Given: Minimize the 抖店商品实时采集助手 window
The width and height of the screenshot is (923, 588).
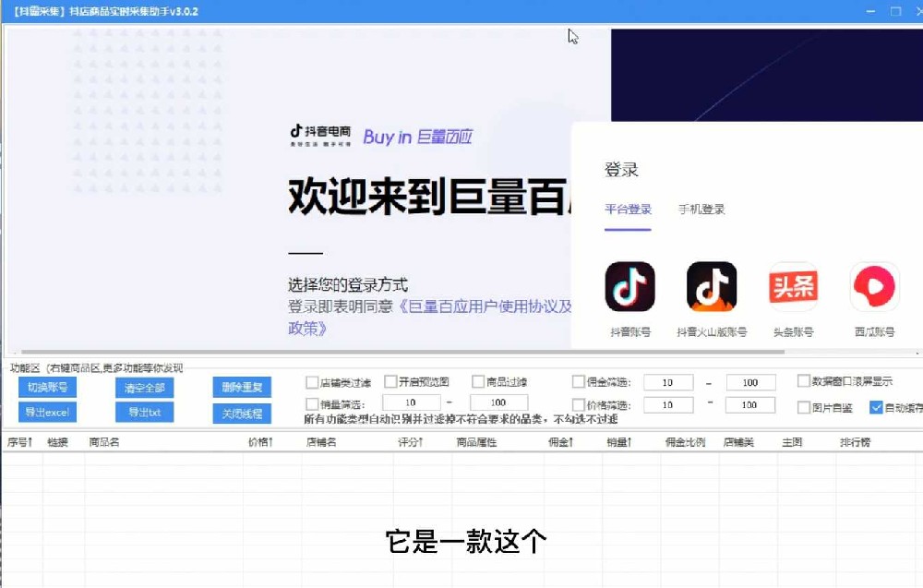Looking at the screenshot, I should pos(870,11).
